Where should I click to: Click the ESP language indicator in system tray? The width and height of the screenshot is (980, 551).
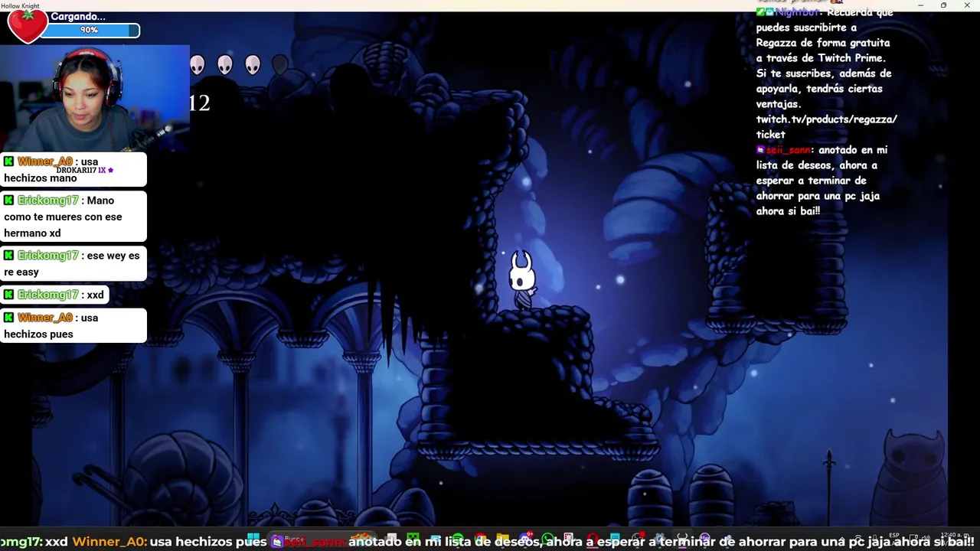(x=894, y=536)
